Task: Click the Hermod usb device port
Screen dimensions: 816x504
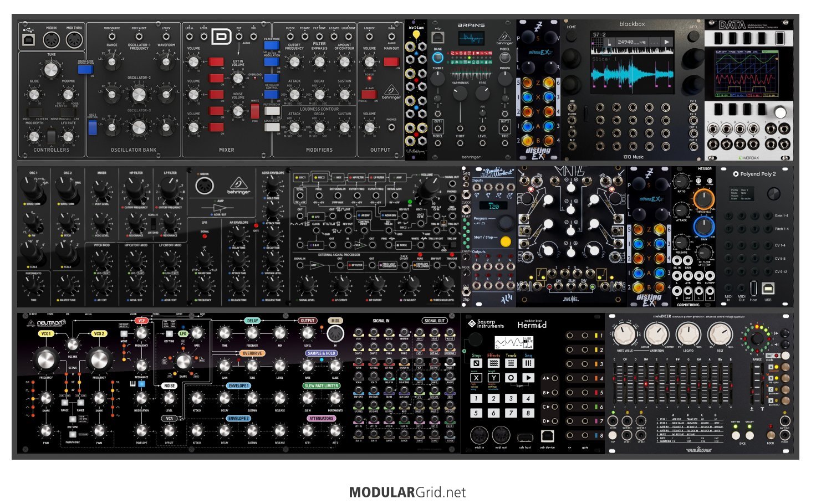Action: pyautogui.click(x=547, y=436)
